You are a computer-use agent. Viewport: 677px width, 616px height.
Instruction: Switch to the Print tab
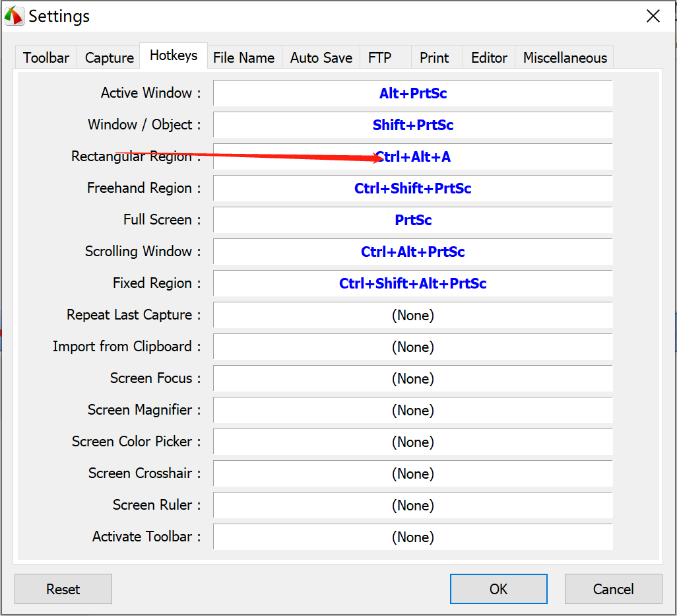tap(437, 57)
